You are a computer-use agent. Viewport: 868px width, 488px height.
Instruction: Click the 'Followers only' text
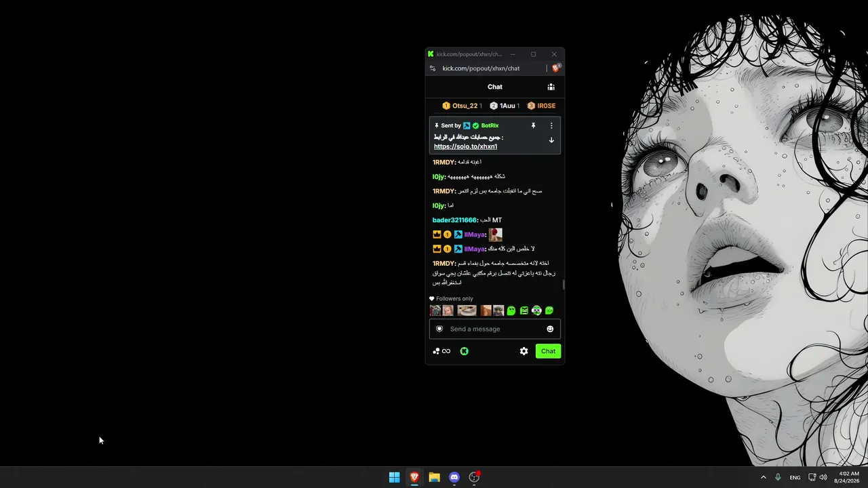click(x=454, y=299)
